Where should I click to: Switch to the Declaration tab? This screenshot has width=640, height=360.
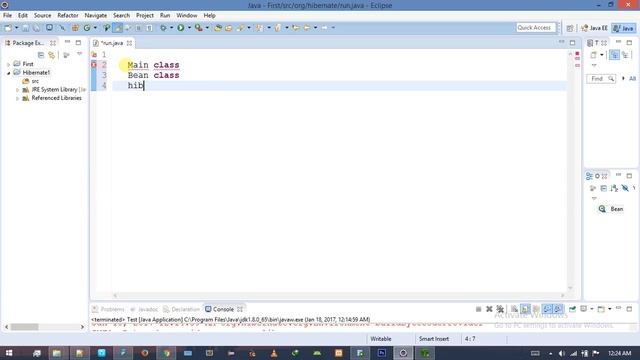[182, 309]
